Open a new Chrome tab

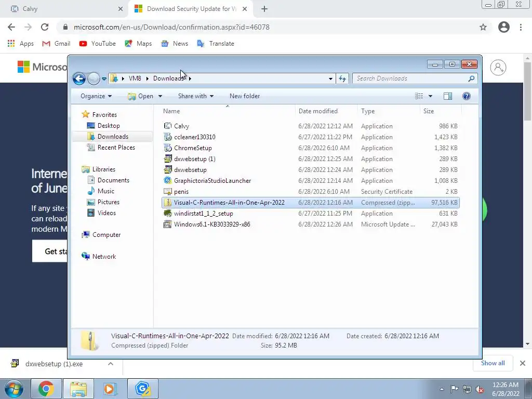[264, 9]
